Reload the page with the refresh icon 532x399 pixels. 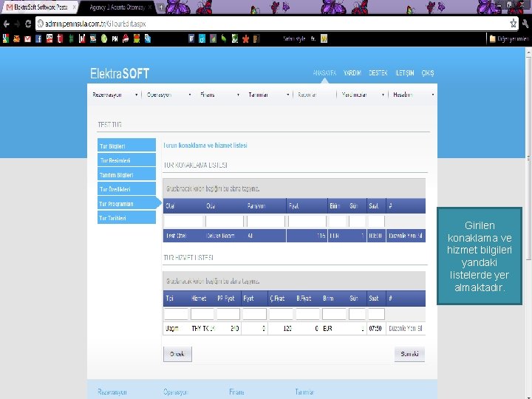pos(28,24)
